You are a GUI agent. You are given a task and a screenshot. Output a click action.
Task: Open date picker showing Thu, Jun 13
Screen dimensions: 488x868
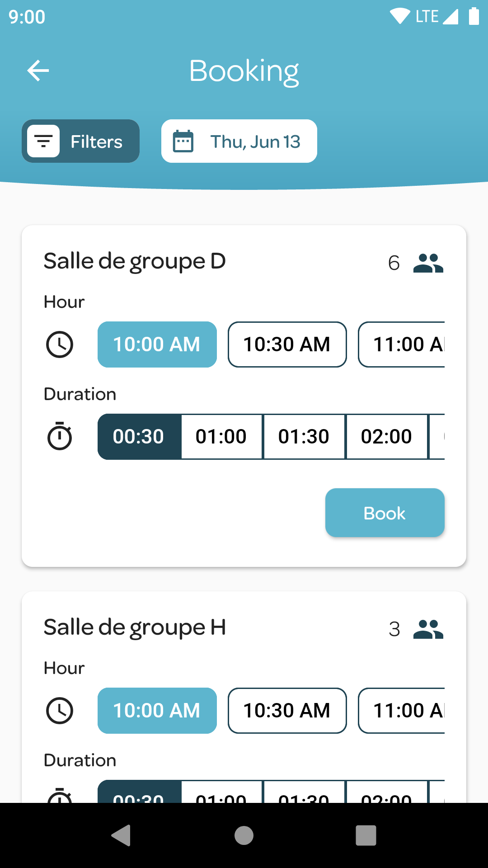[255, 141]
